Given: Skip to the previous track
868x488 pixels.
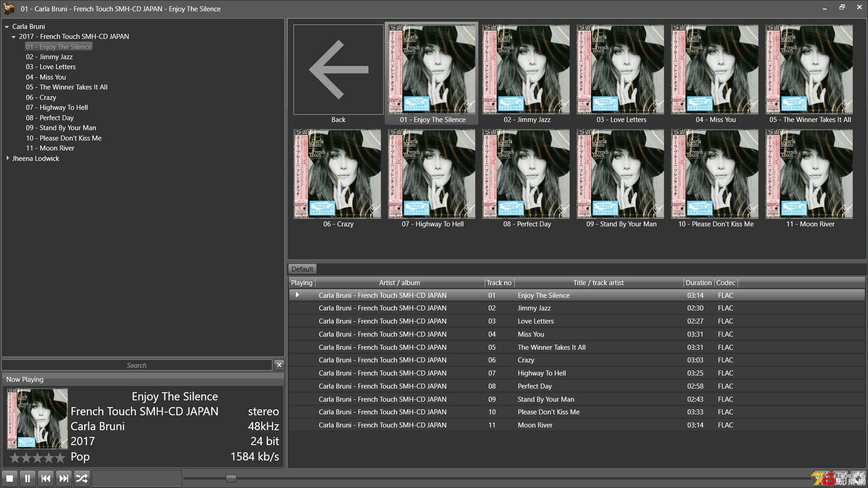Looking at the screenshot, I should click(x=46, y=478).
